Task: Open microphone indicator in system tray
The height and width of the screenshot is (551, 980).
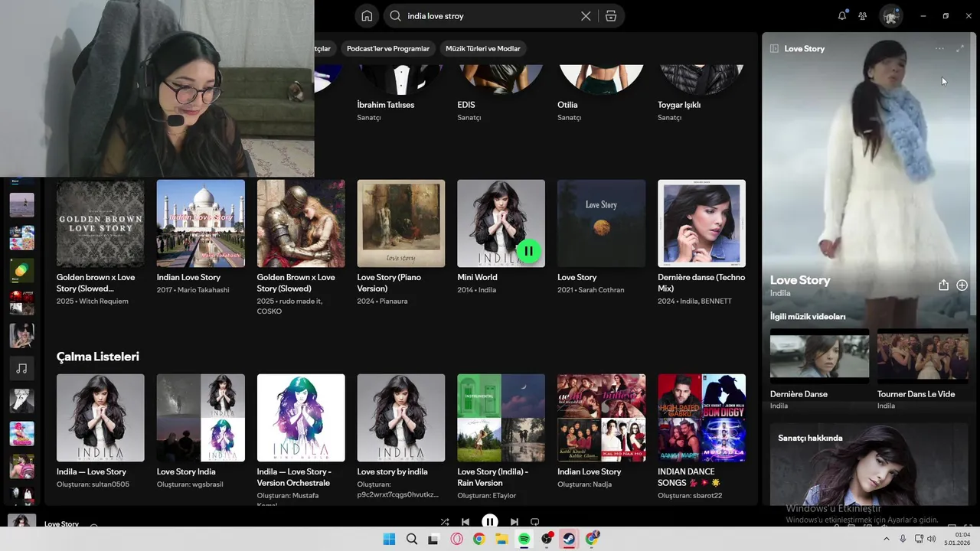Action: (x=903, y=539)
